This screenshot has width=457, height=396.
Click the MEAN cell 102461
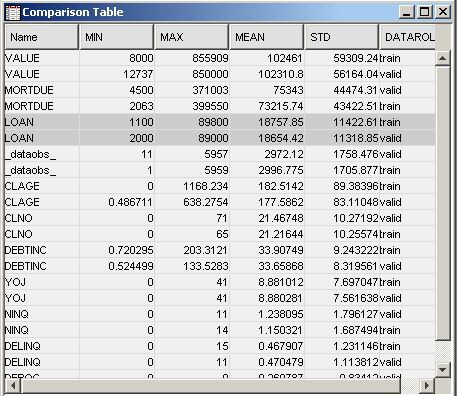pyautogui.click(x=267, y=58)
